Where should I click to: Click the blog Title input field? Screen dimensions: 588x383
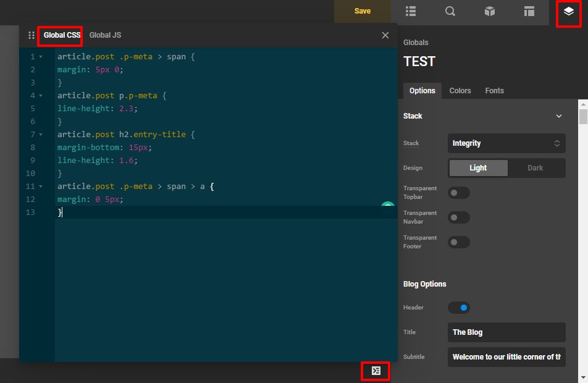(506, 332)
